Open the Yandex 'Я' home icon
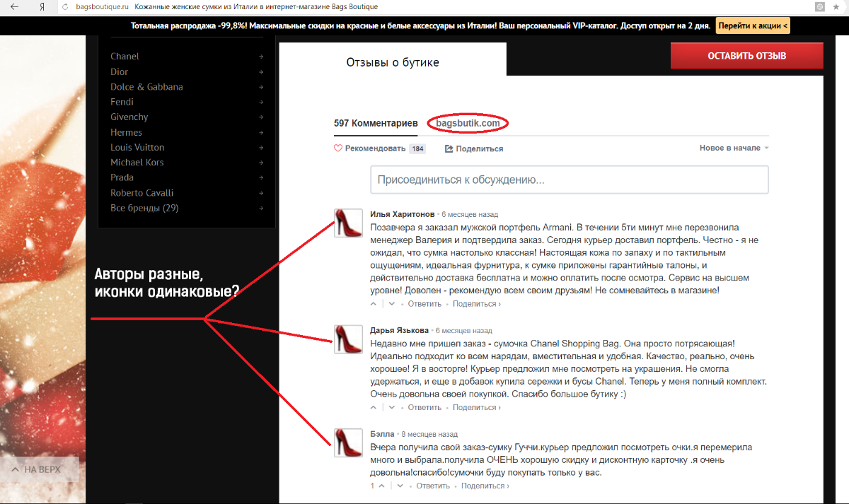The height and width of the screenshot is (504, 849). [x=42, y=6]
